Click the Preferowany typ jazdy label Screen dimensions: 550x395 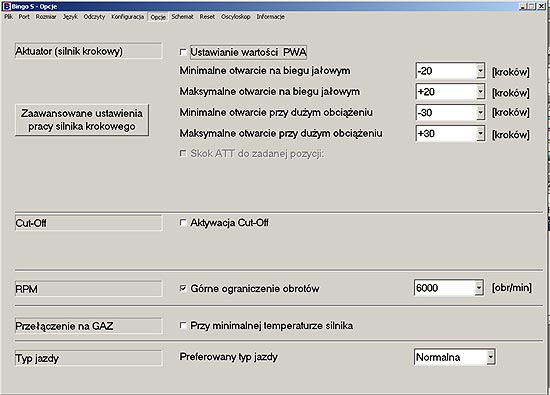pos(229,357)
